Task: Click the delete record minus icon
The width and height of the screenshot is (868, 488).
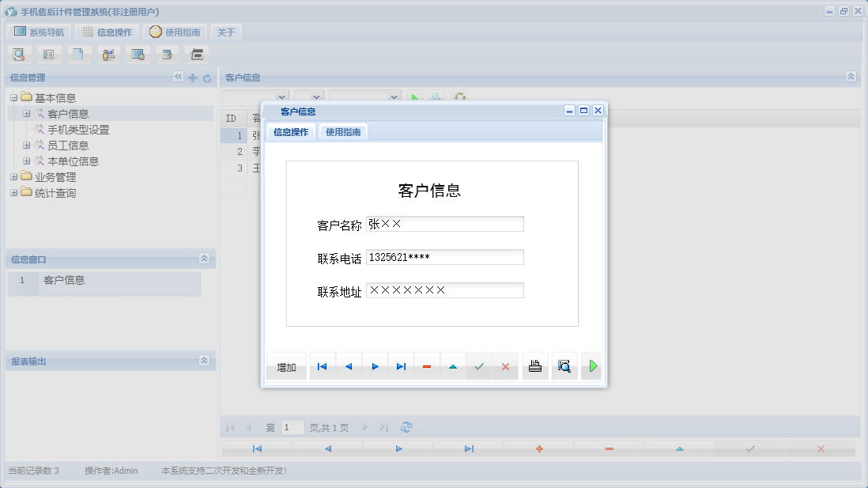Action: click(427, 365)
